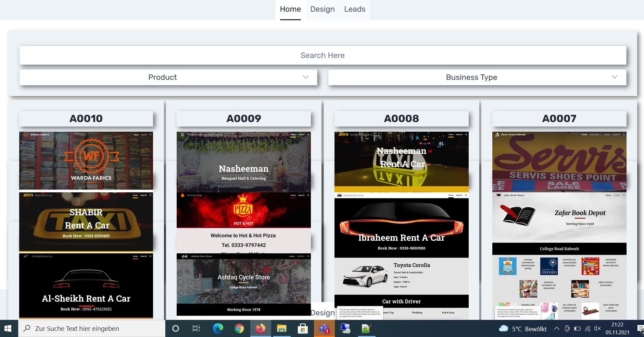Expand the Product dropdown
This screenshot has height=337, width=644.
coord(168,77)
